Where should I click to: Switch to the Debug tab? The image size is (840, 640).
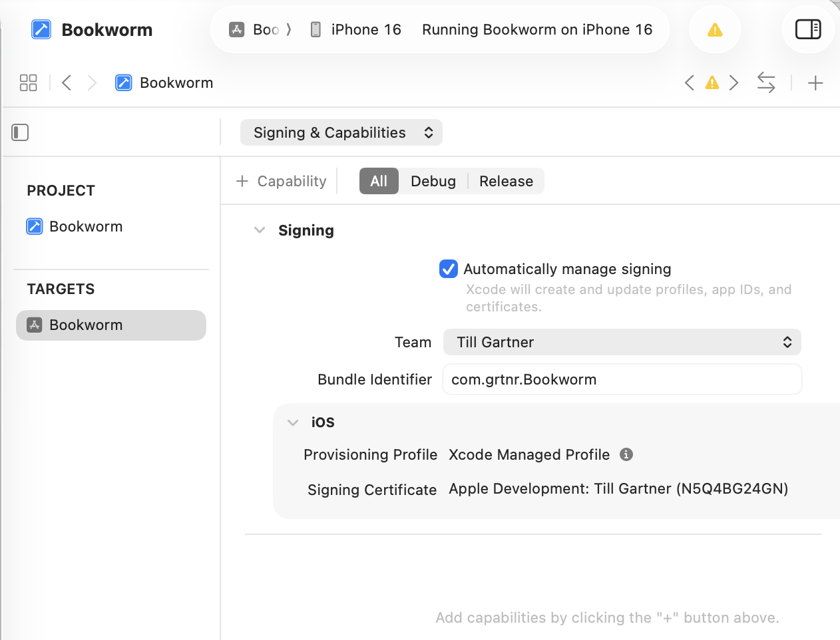[x=433, y=181]
